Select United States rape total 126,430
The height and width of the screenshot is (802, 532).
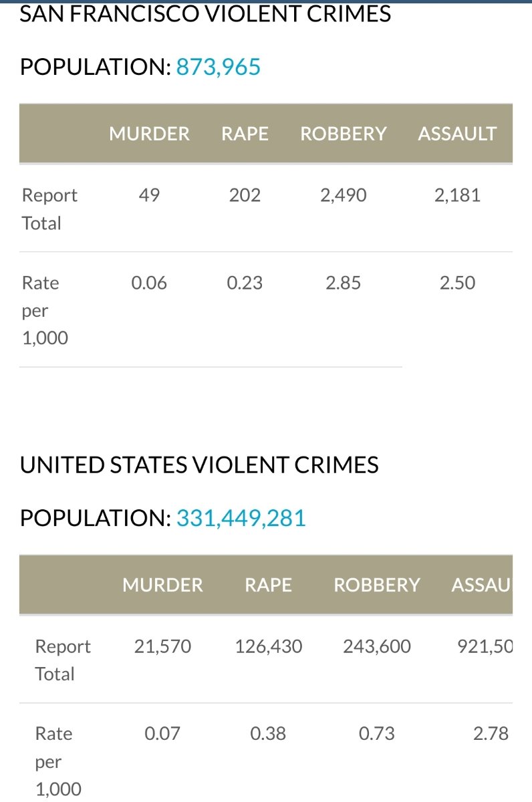[268, 646]
